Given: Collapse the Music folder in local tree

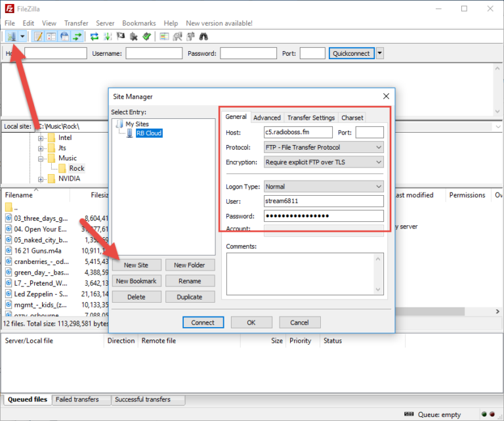Looking at the screenshot, I should click(x=41, y=158).
